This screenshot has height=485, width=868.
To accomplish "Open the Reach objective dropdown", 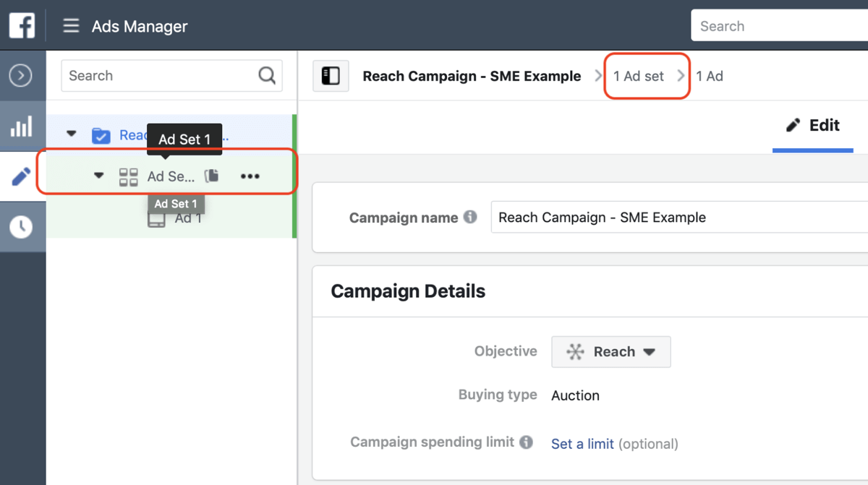I will click(x=611, y=352).
